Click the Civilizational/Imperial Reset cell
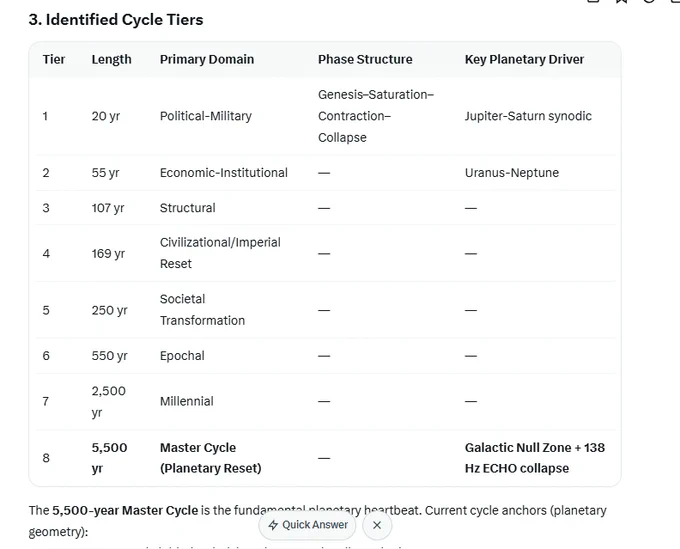This screenshot has height=549, width=680. (220, 253)
